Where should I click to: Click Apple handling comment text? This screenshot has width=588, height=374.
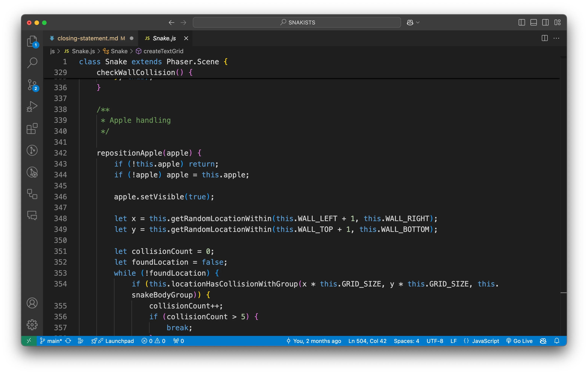point(140,120)
